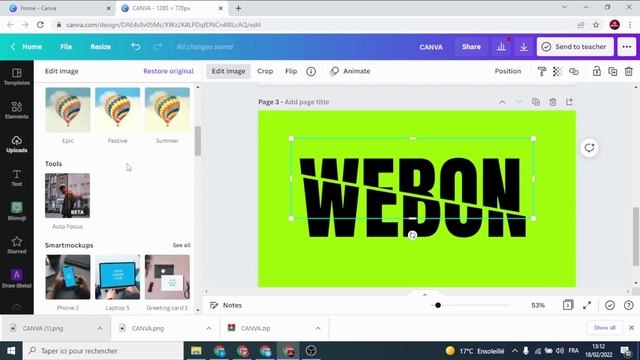Click the duplicate page icon for Page 3

click(536, 102)
